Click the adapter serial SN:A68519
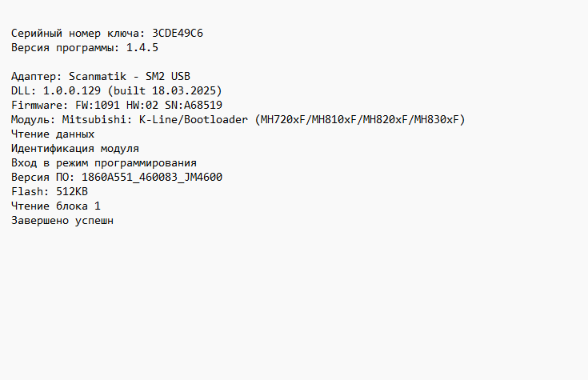588x380 pixels. point(195,106)
